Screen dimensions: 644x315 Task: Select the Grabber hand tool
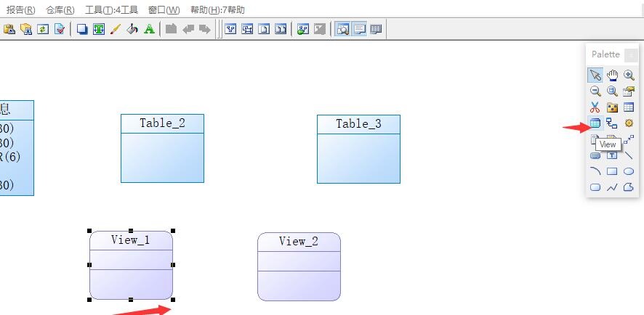(x=612, y=75)
